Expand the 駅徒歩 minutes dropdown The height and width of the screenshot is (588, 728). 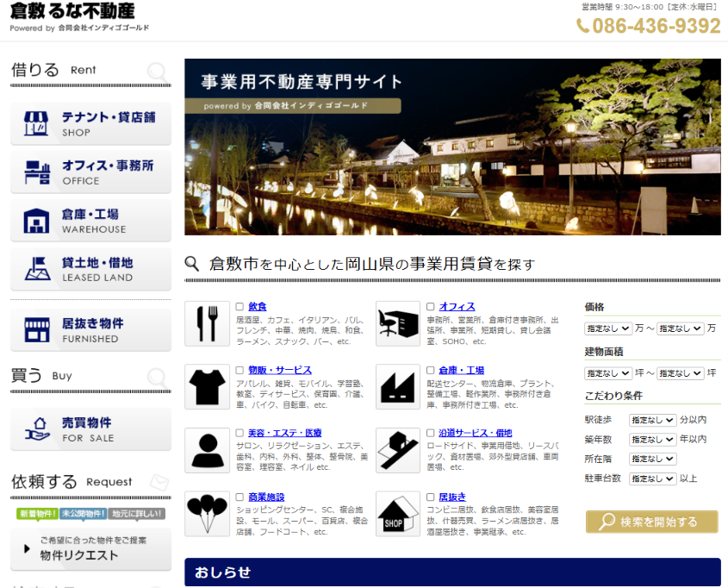(652, 420)
